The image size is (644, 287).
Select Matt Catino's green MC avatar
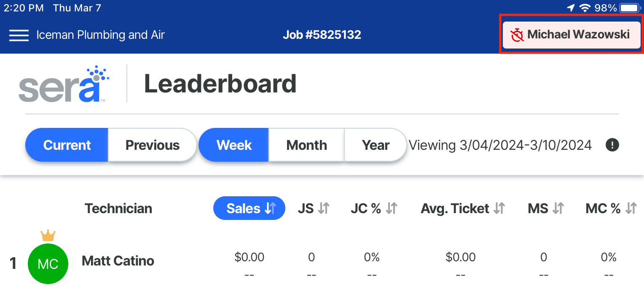coord(48,264)
